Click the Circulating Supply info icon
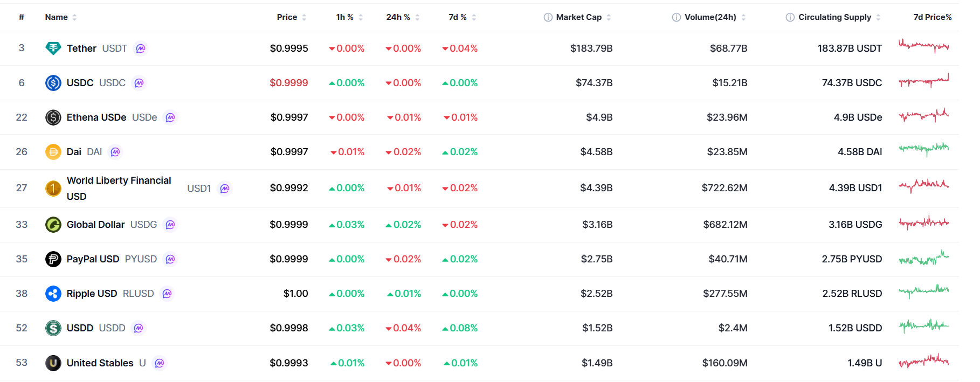Image resolution: width=980 pixels, height=382 pixels. pyautogui.click(x=790, y=17)
